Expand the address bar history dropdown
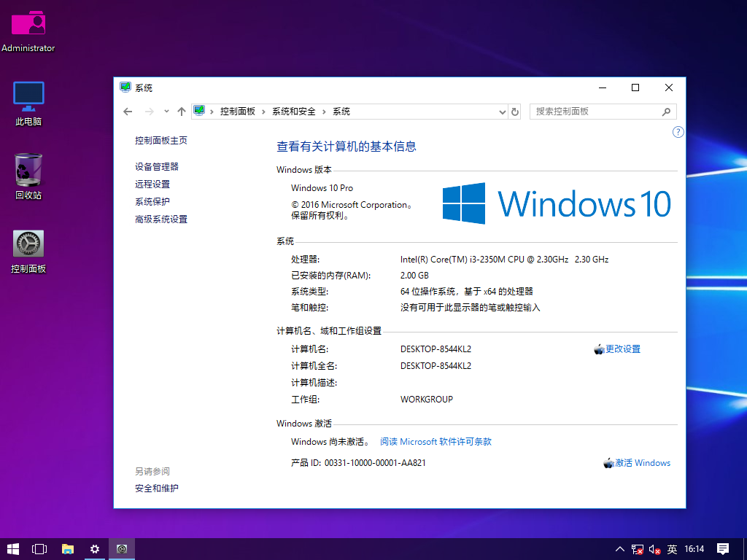This screenshot has width=747, height=560. click(x=502, y=112)
